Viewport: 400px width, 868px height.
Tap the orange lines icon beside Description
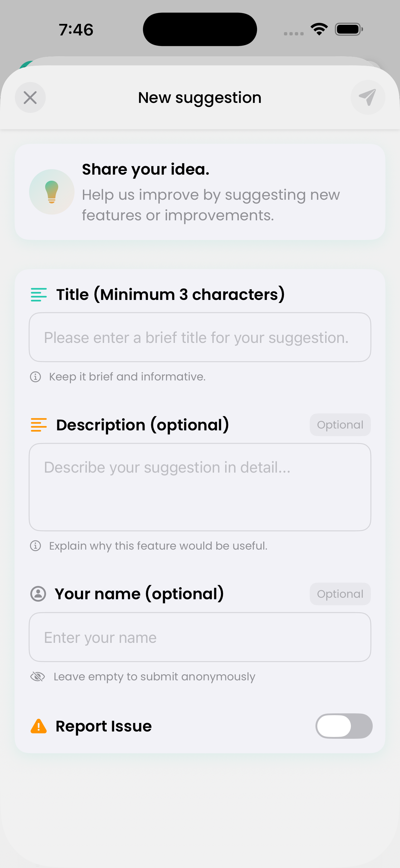point(39,425)
